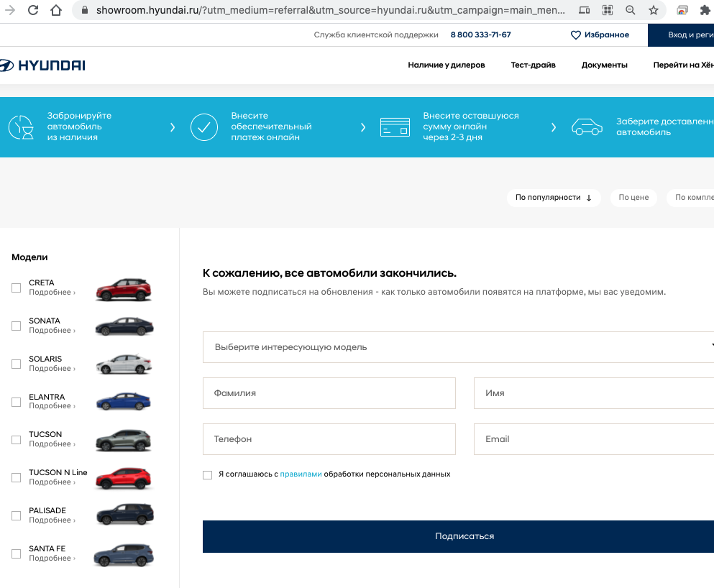Click the Избранное favorites link
714x588 pixels.
[607, 35]
